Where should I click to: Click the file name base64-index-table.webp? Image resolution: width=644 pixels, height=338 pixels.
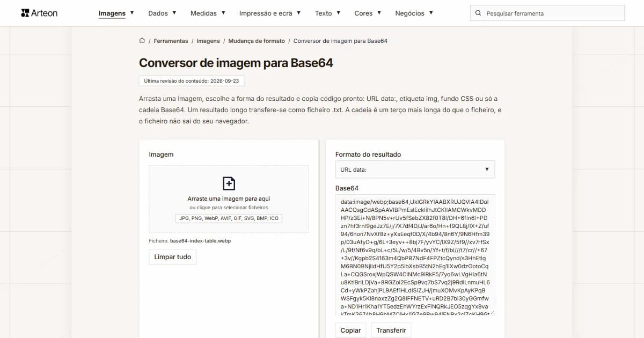pos(200,241)
